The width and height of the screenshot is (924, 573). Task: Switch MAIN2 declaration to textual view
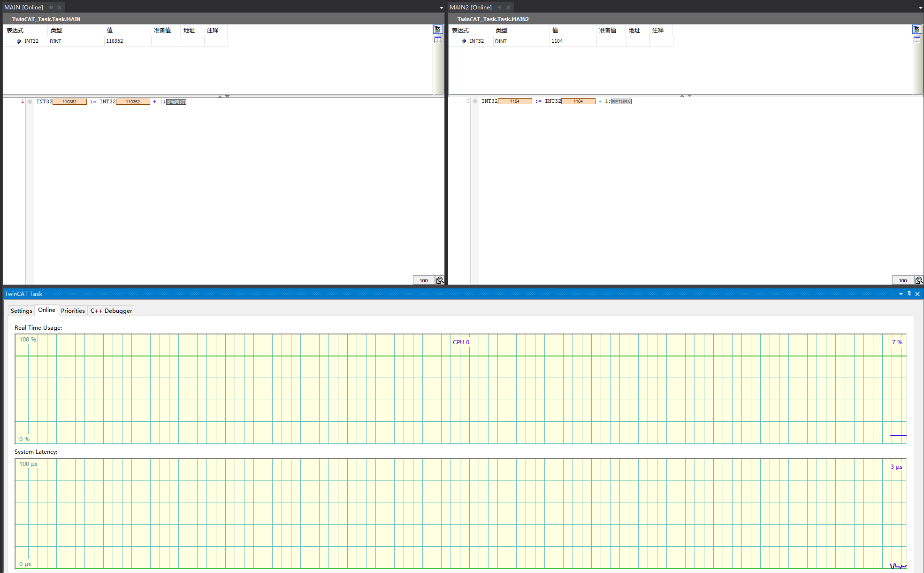point(916,30)
